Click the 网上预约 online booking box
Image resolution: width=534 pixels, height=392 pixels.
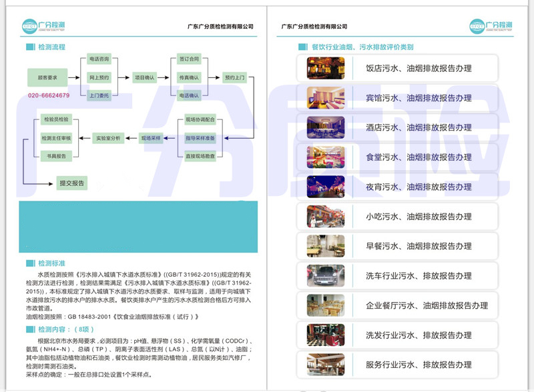coord(99,78)
